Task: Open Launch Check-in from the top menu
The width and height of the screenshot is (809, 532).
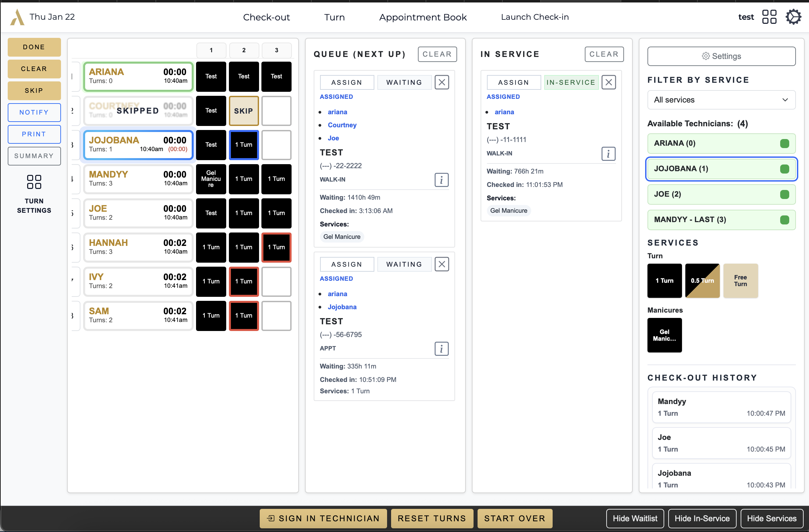Action: click(x=535, y=17)
